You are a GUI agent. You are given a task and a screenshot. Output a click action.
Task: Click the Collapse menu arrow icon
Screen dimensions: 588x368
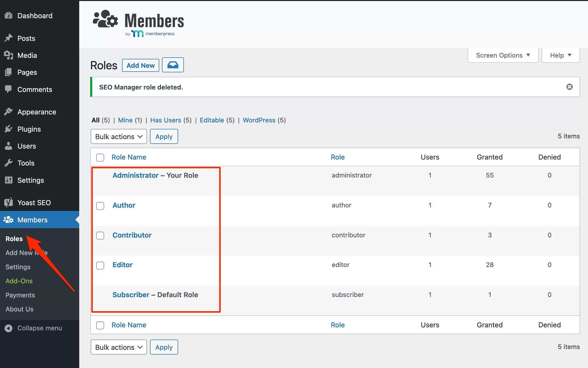(x=8, y=328)
